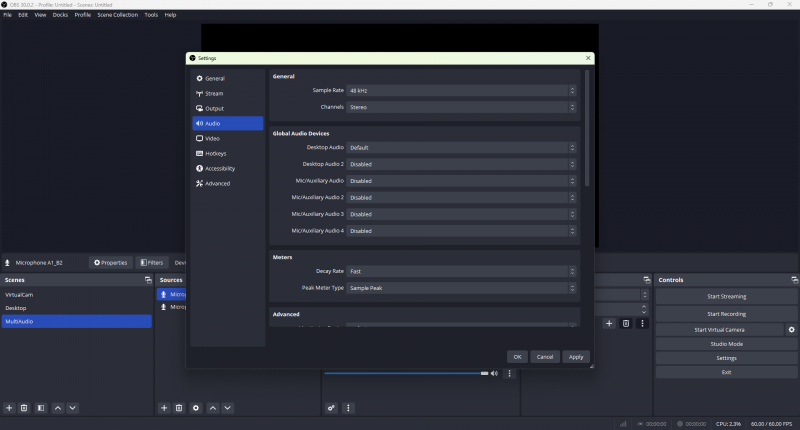Screen dimensions: 800x430
Task: Open Properties of Microphone A1_B2 source
Action: pyautogui.click(x=111, y=263)
